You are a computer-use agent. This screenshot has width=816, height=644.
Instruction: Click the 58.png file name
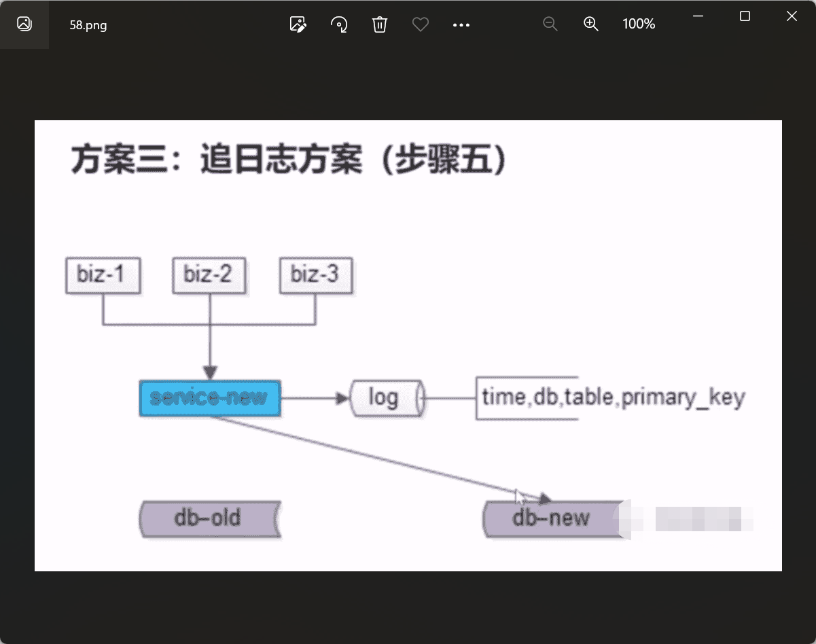(88, 25)
